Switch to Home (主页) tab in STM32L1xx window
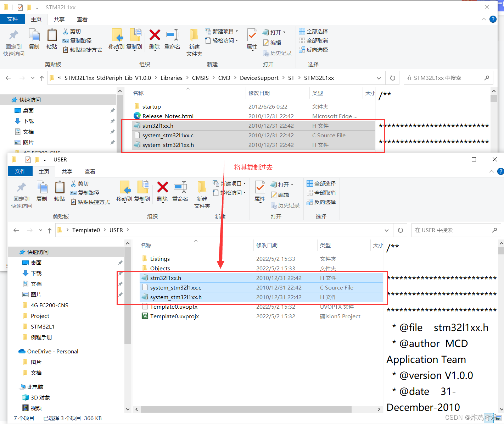The height and width of the screenshot is (424, 504). (36, 19)
